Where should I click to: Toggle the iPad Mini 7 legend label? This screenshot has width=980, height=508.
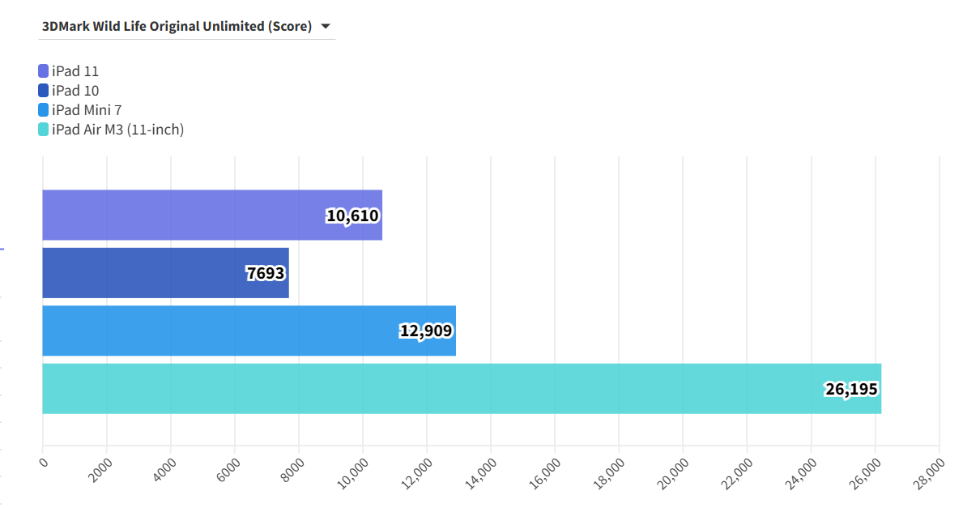point(87,110)
